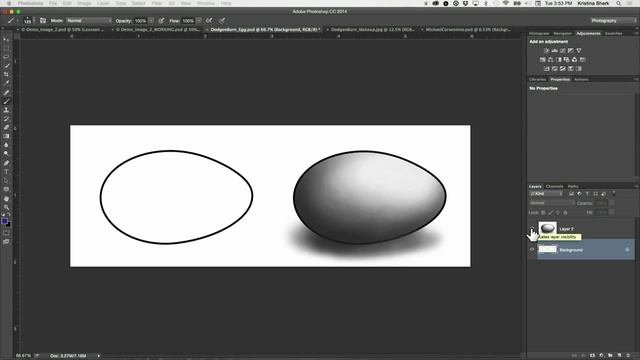The width and height of the screenshot is (640, 360).
Task: Turn layer filtering switch on or off
Action: (x=613, y=193)
